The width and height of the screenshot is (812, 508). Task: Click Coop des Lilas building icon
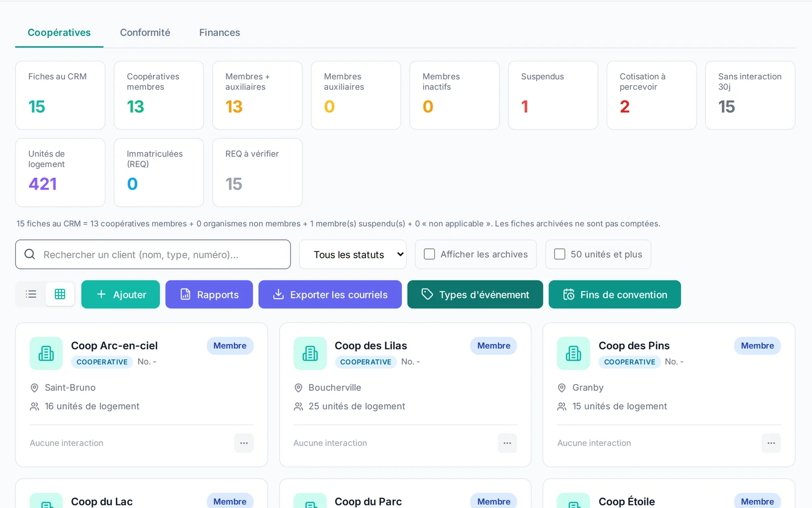tap(310, 353)
